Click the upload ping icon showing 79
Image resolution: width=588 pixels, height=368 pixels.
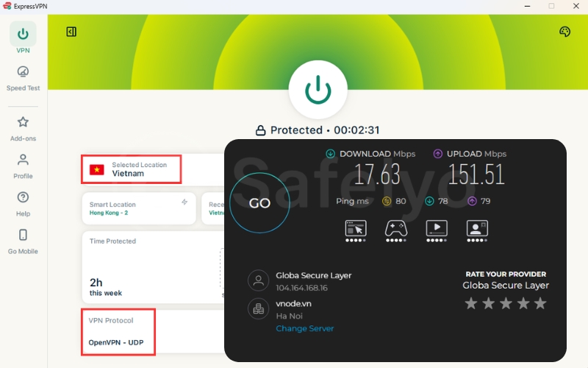472,201
